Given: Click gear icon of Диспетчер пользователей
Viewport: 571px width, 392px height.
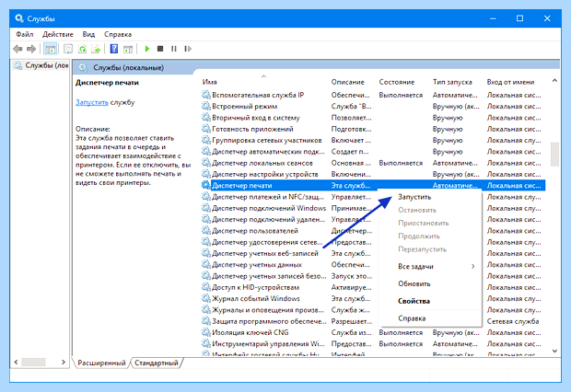Looking at the screenshot, I should [206, 231].
